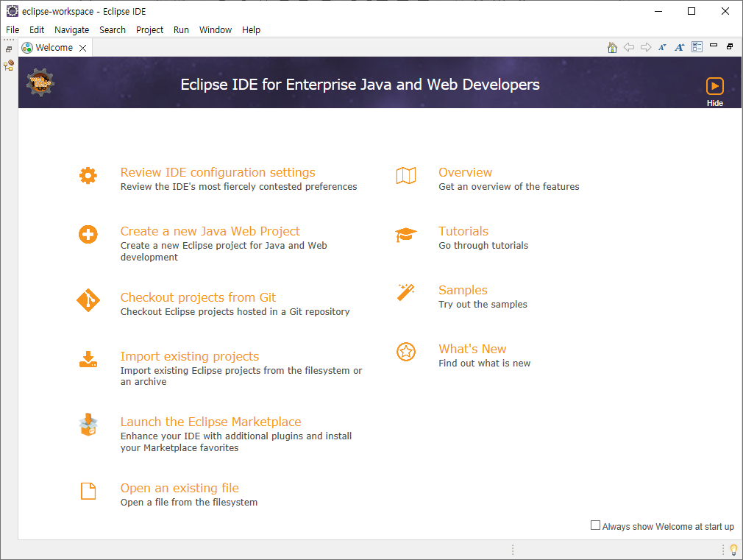Viewport: 743px width, 560px height.
Task: Restore the Welcome view size
Action: (730, 46)
